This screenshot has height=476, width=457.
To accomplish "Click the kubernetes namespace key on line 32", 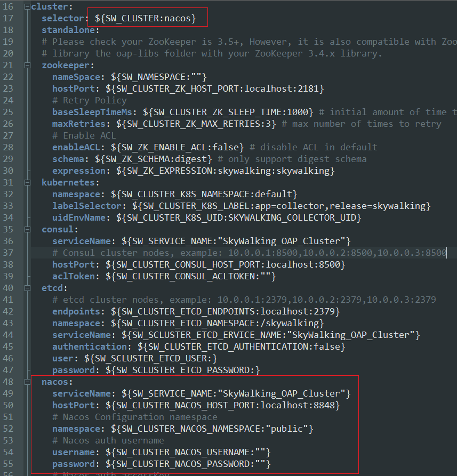I will click(76, 194).
